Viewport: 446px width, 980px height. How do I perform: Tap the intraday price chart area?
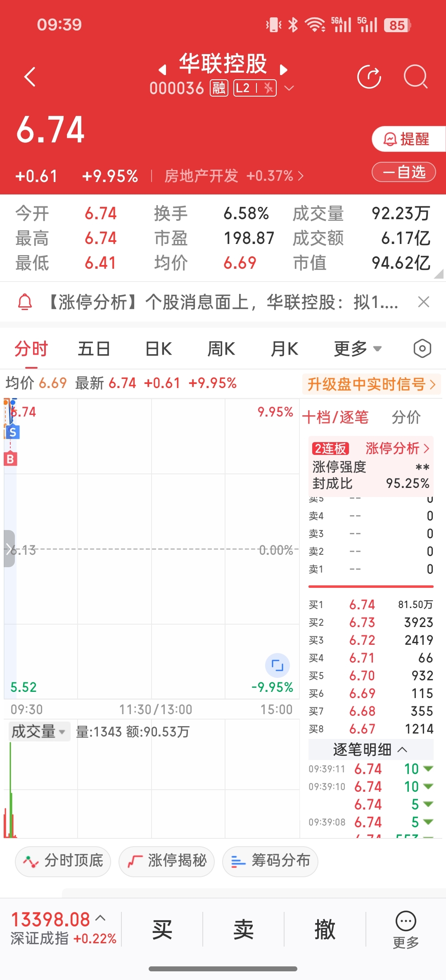[x=152, y=549]
